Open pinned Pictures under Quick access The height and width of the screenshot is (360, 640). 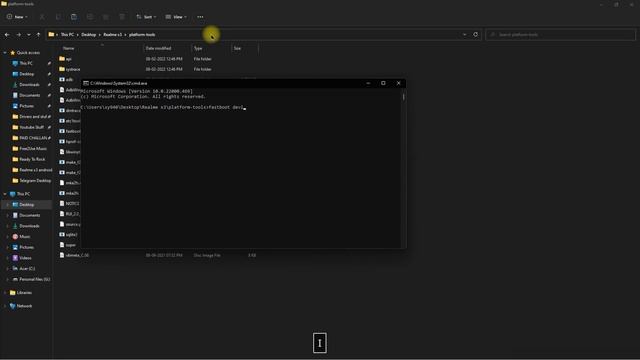click(27, 106)
